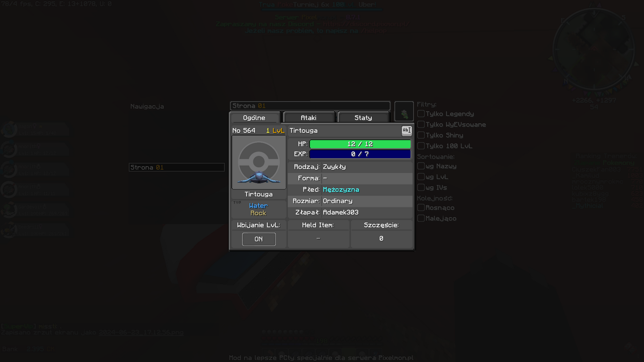The height and width of the screenshot is (362, 644).
Task: Click the Strona 01 field under Nawigacja
Action: pos(176,167)
